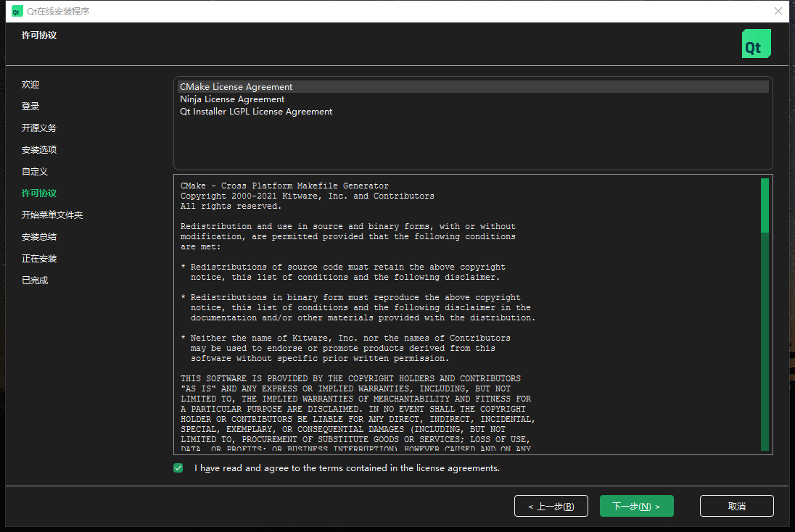Click the 'Copyright 2000-2021 Kitware' license line
This screenshot has height=532, width=795.
pos(308,196)
